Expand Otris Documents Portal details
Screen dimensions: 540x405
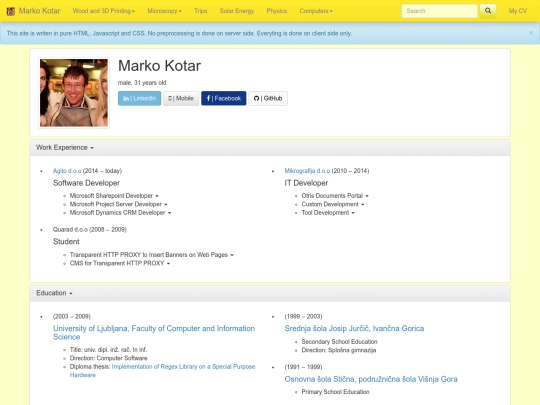click(335, 196)
